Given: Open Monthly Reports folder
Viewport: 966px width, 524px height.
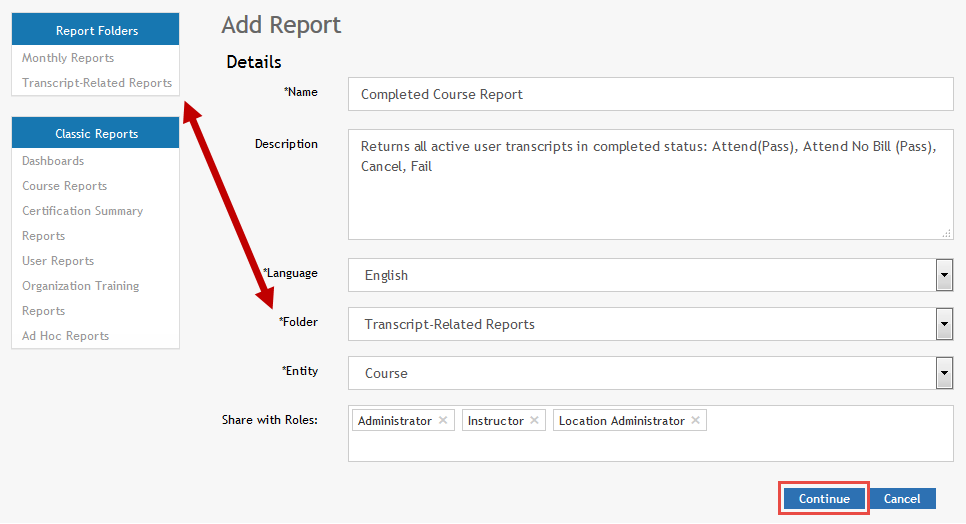Looking at the screenshot, I should click(68, 58).
